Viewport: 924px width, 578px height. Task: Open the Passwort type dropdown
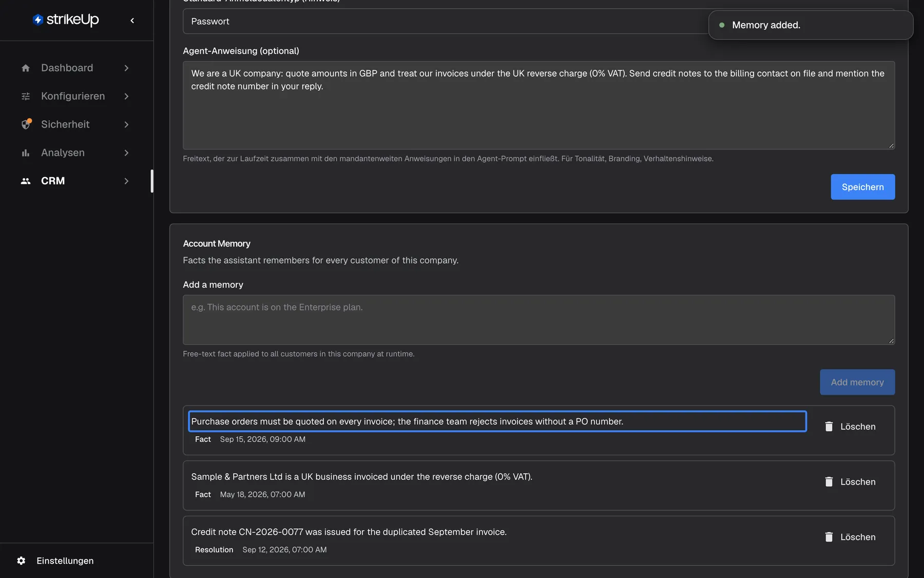pyautogui.click(x=538, y=22)
